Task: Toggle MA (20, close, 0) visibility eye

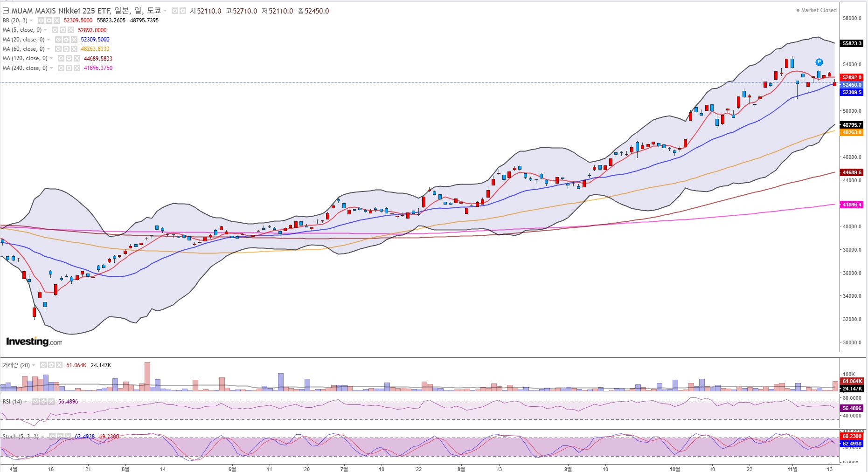Action: (x=58, y=40)
